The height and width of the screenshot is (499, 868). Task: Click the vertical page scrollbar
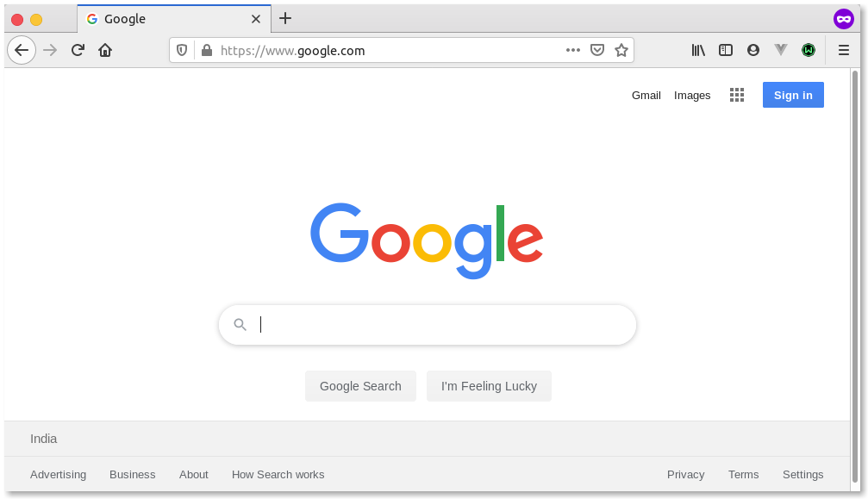click(x=856, y=279)
